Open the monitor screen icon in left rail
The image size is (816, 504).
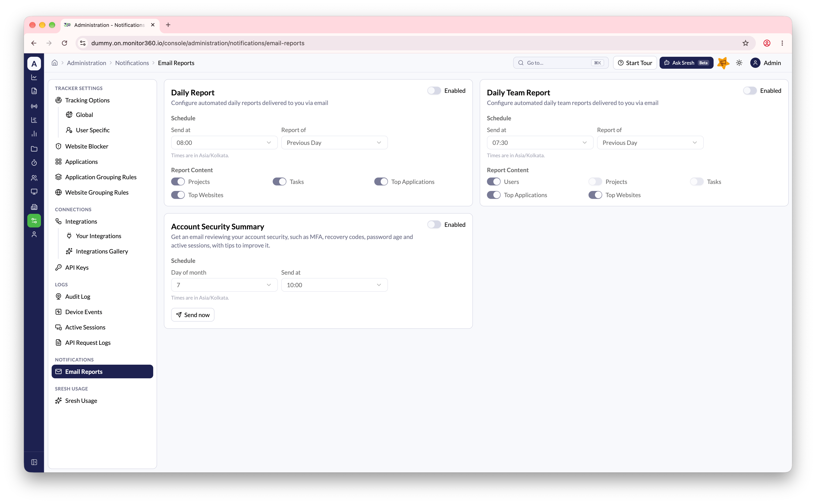(34, 192)
